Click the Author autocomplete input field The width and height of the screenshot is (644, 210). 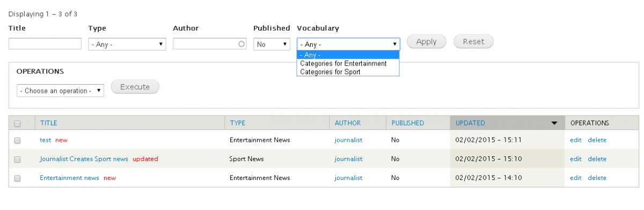[x=209, y=44]
